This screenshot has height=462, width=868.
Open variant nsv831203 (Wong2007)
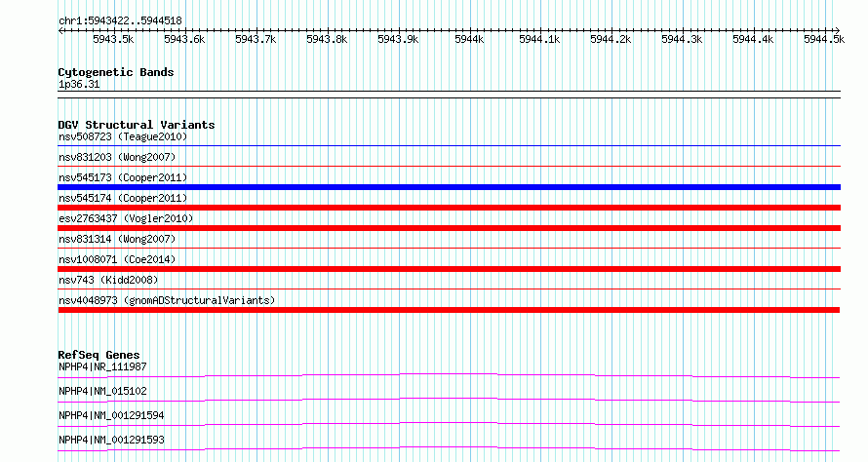pyautogui.click(x=117, y=157)
